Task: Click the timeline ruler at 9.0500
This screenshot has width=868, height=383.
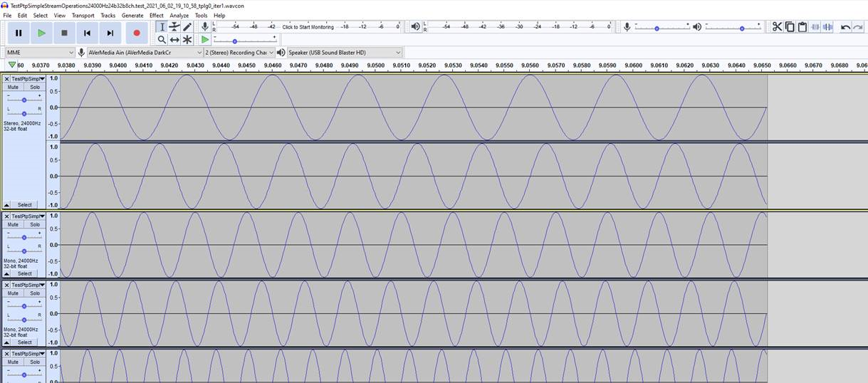Action: pos(375,65)
